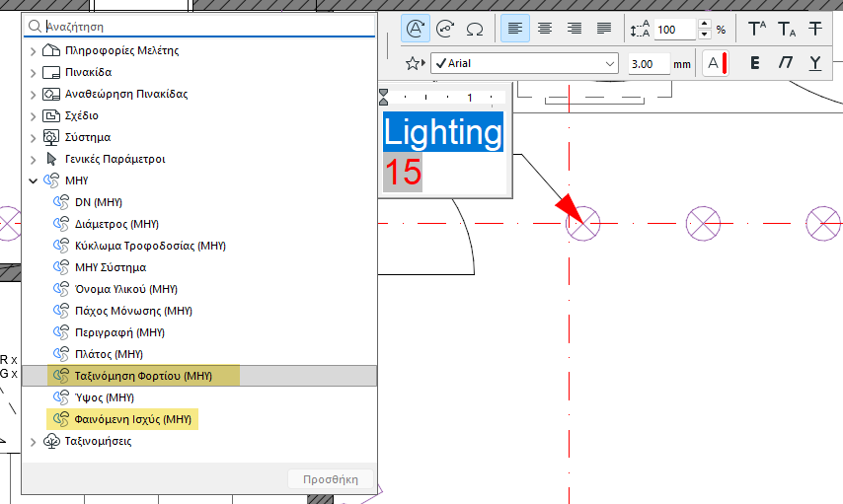Click the search magnifier icon
The width and height of the screenshot is (843, 504).
click(35, 27)
